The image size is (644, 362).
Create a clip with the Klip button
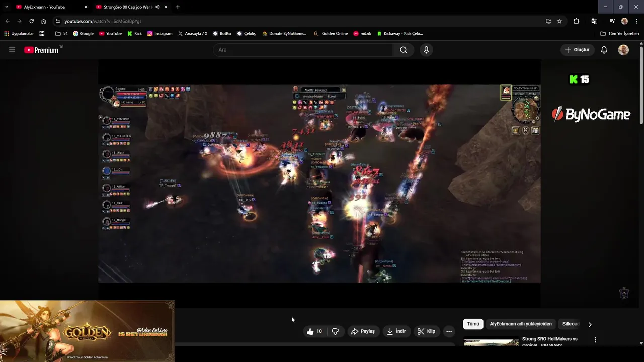point(426,331)
